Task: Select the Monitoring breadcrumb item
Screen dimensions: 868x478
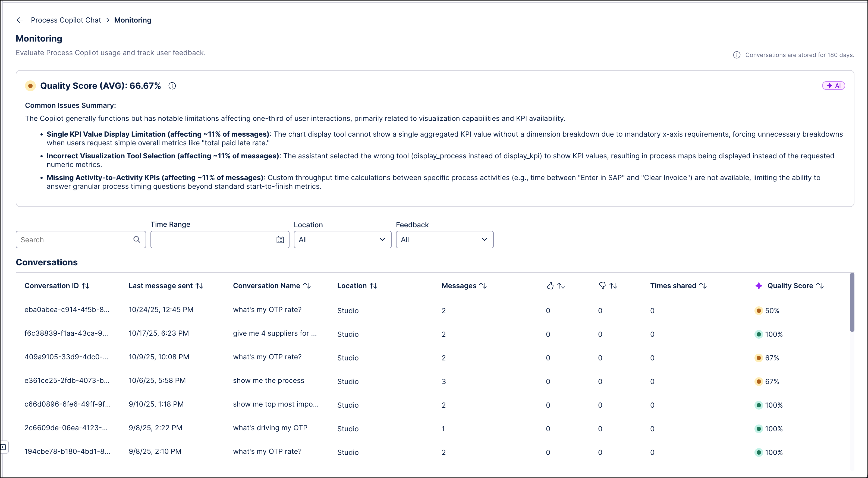Action: pyautogui.click(x=133, y=20)
